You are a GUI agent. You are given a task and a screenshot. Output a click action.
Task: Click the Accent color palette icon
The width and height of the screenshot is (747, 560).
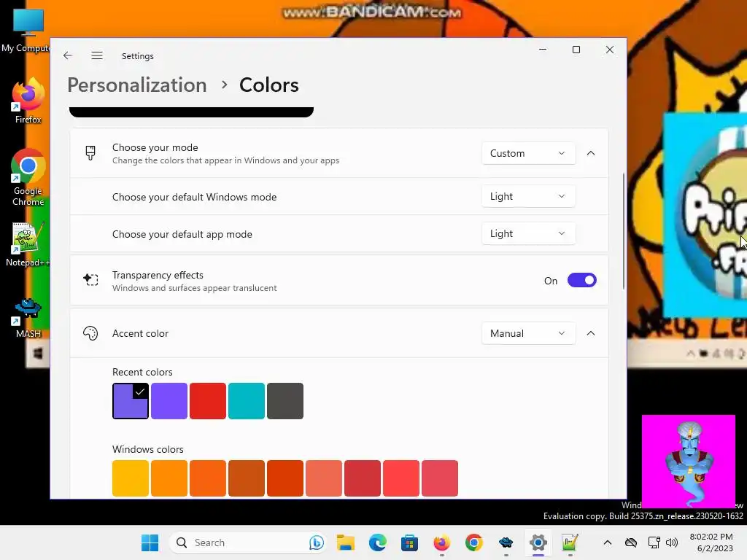[x=90, y=333]
